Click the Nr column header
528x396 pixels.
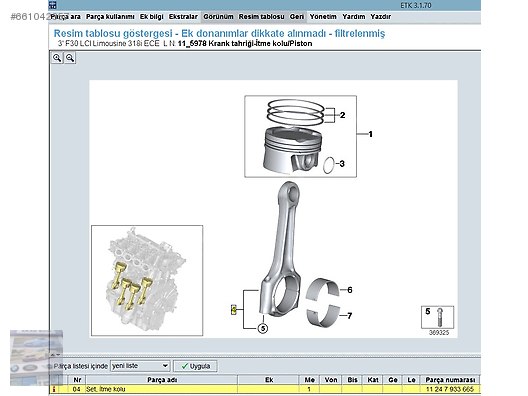point(77,380)
